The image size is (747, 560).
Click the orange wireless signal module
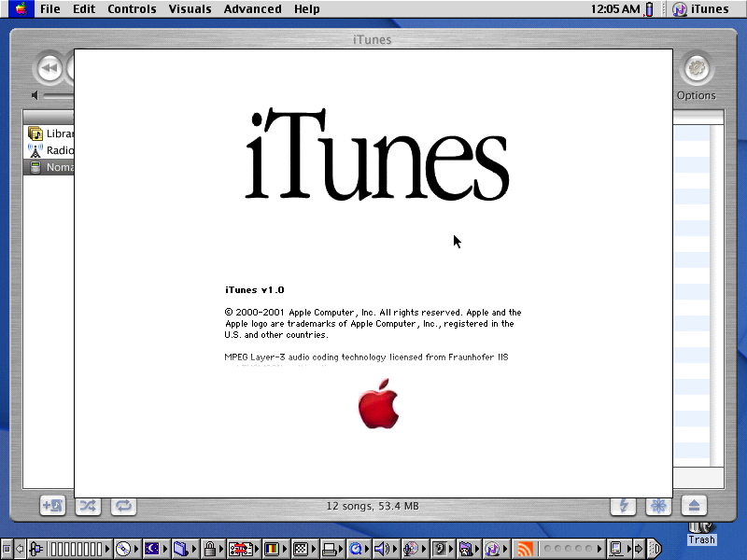(x=526, y=549)
